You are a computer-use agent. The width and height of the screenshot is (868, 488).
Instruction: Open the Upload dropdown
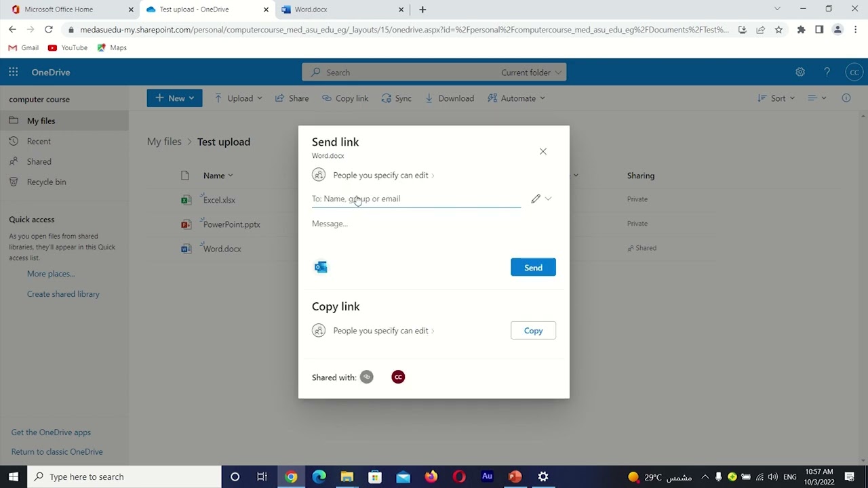(x=238, y=98)
